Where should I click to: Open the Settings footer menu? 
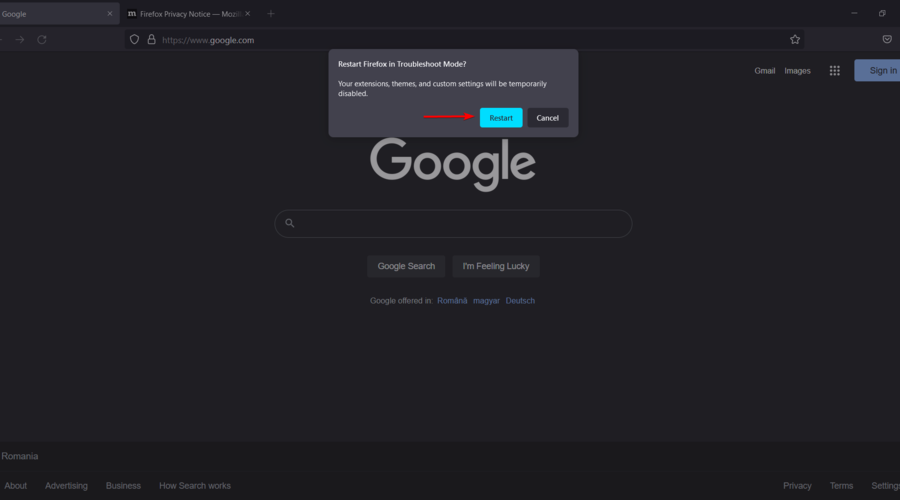[x=886, y=486]
